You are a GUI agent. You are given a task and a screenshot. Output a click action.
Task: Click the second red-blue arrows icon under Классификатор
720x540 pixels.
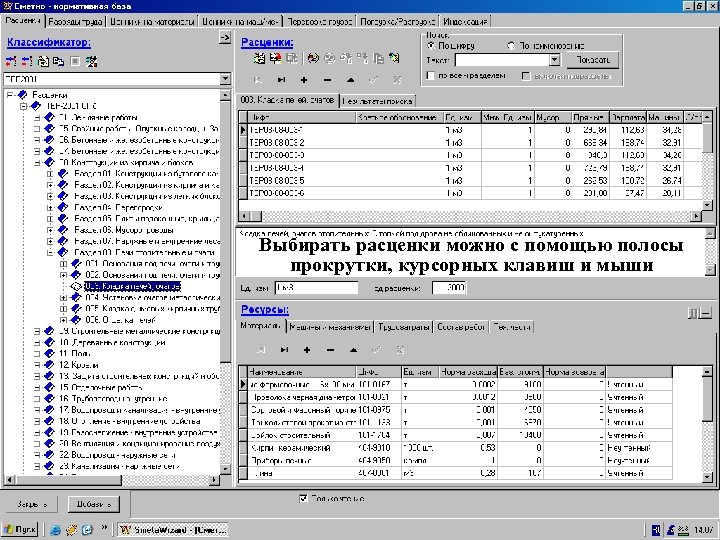point(27,62)
